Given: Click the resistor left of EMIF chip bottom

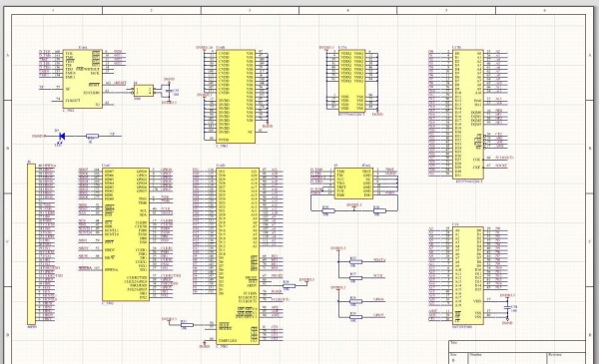Looking at the screenshot, I should (x=187, y=325).
